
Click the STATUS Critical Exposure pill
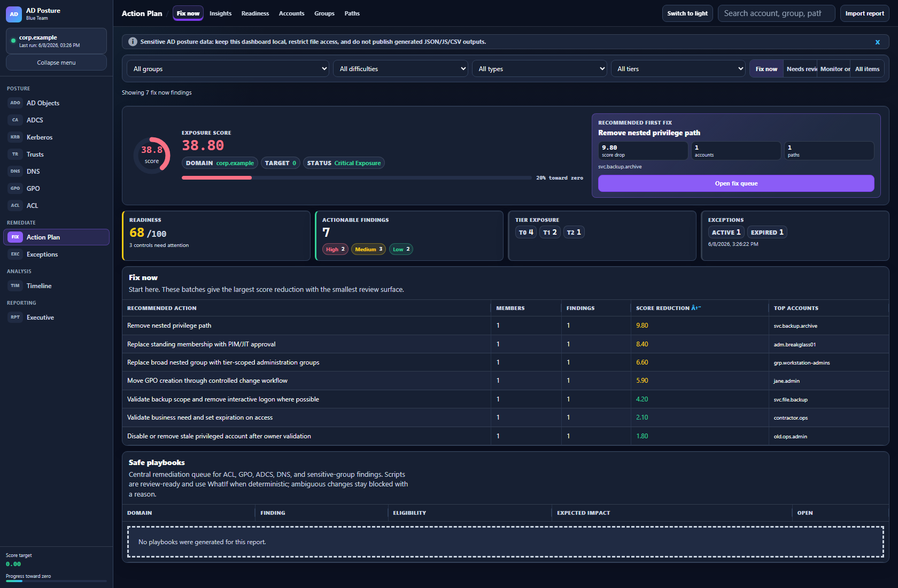pos(344,163)
